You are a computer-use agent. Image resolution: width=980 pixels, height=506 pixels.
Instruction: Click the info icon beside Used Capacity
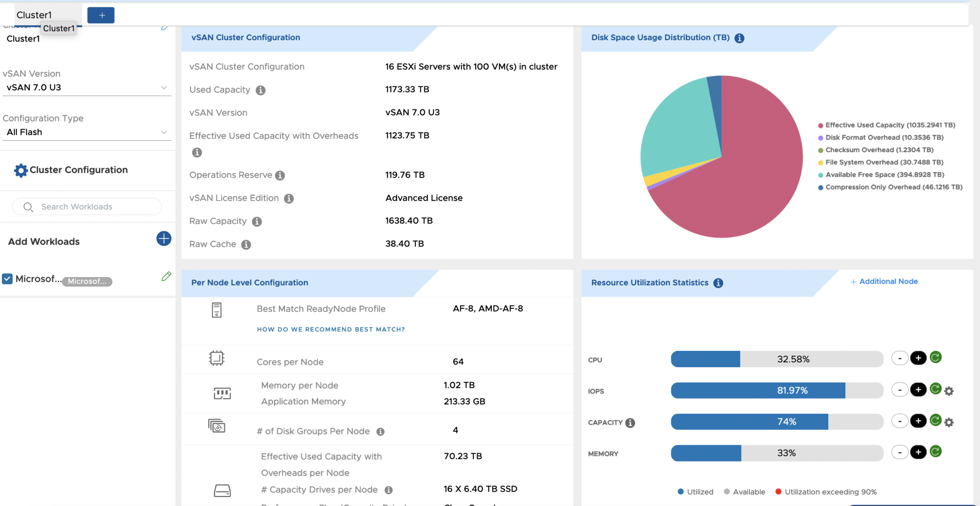click(261, 90)
